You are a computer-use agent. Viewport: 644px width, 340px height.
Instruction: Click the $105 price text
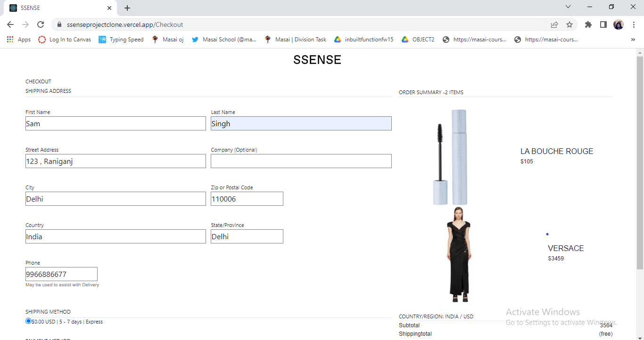[x=527, y=162]
